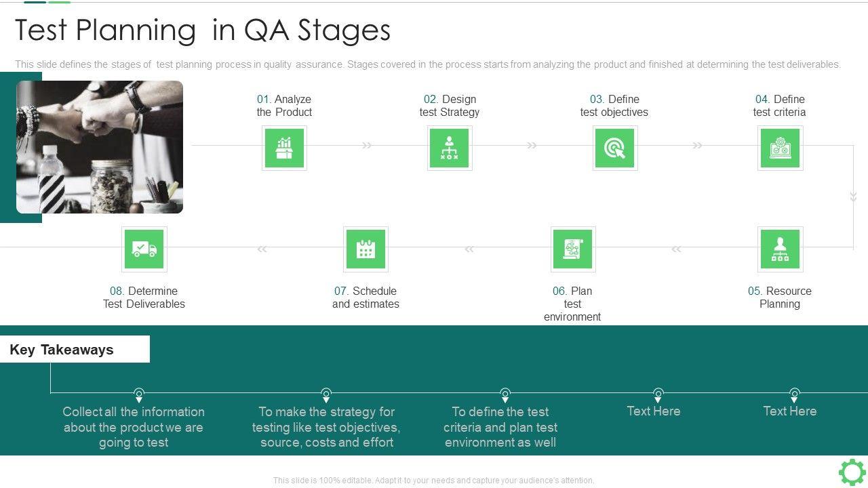Click the first takeaway timeline pin marker
The image size is (868, 488).
point(139,394)
